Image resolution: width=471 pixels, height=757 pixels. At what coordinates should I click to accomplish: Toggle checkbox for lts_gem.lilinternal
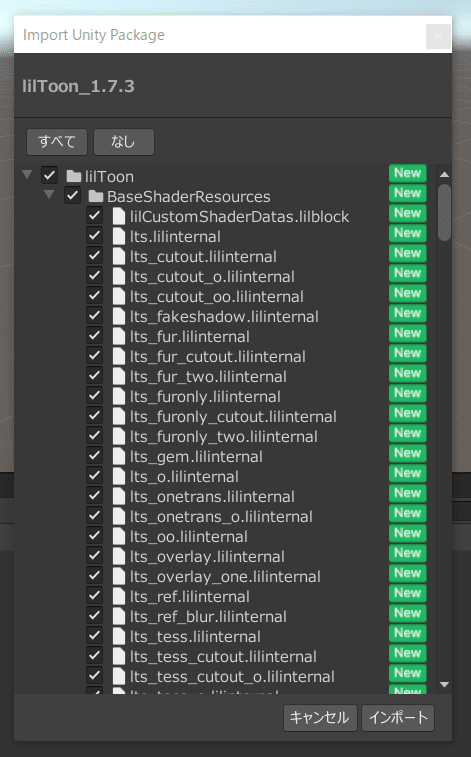pyautogui.click(x=95, y=455)
